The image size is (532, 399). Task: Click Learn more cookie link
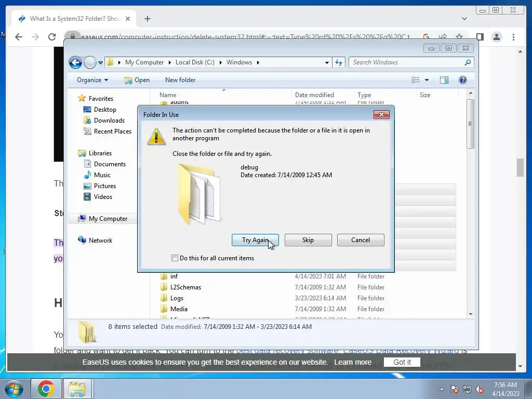(353, 362)
